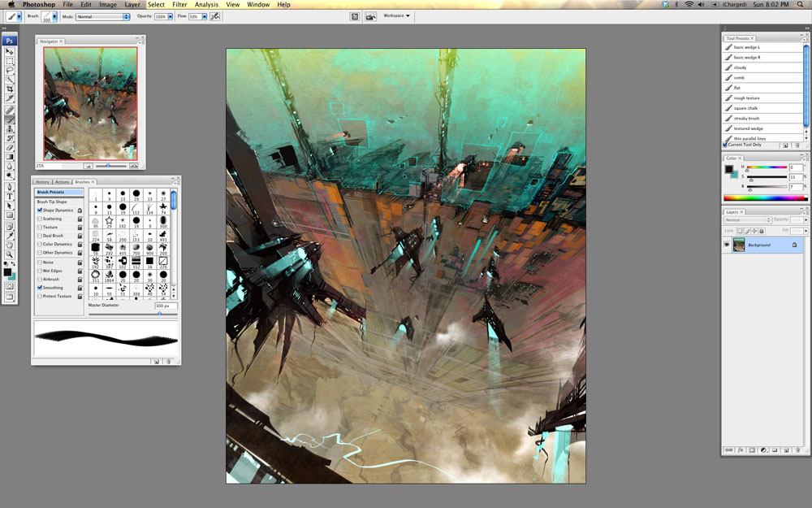This screenshot has height=508, width=812.
Task: Select the Blur tool
Action: tap(9, 166)
